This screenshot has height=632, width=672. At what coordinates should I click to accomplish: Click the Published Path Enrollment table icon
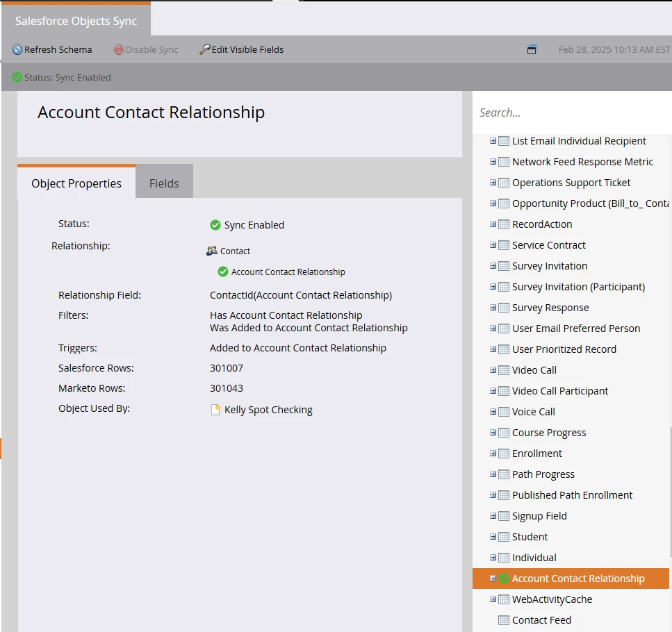pyautogui.click(x=504, y=495)
